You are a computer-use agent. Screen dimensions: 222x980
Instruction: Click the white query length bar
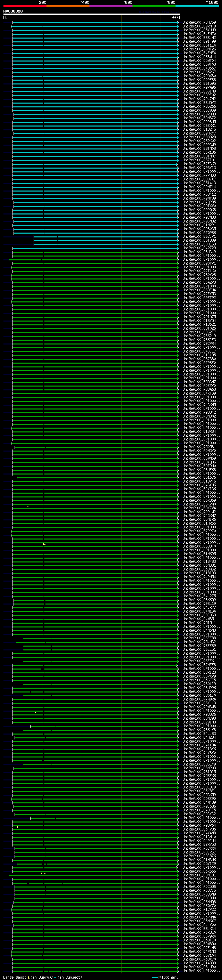pos(92,14)
